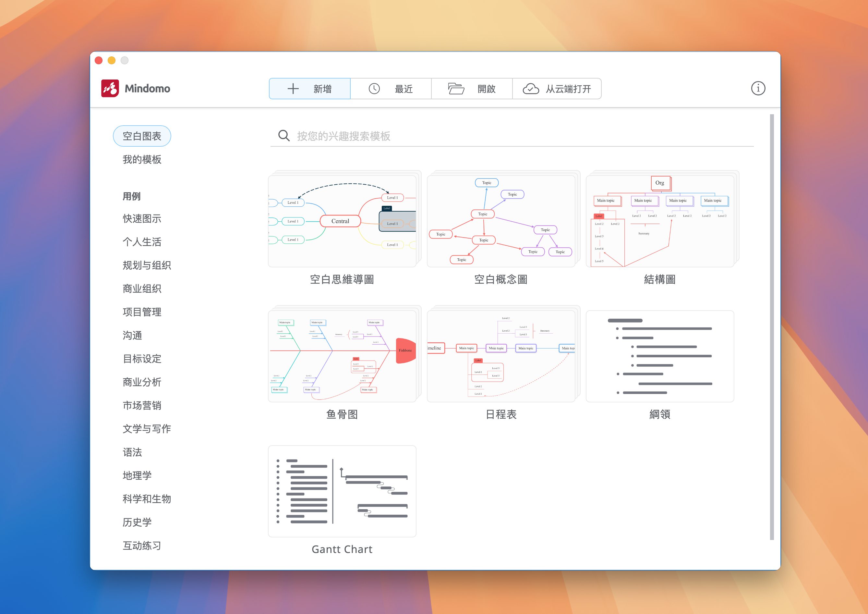Select the 空白图表 sidebar button
Viewport: 868px width, 614px height.
142,136
